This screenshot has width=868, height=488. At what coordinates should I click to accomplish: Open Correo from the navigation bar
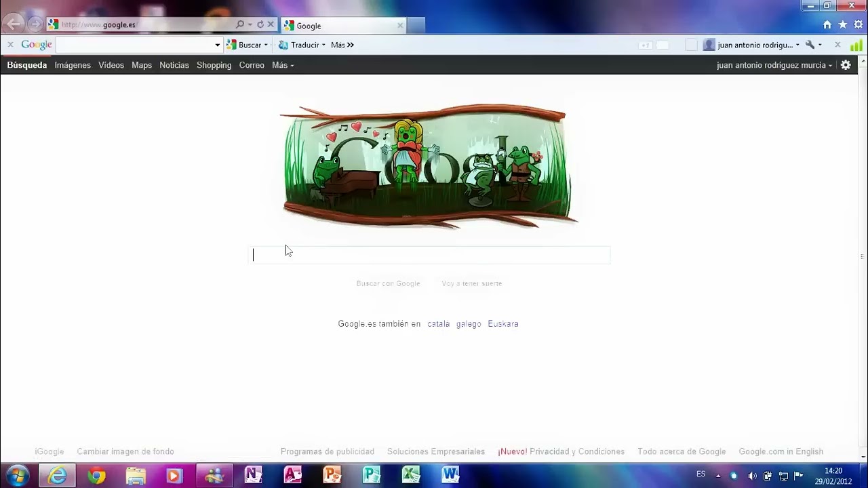click(252, 65)
